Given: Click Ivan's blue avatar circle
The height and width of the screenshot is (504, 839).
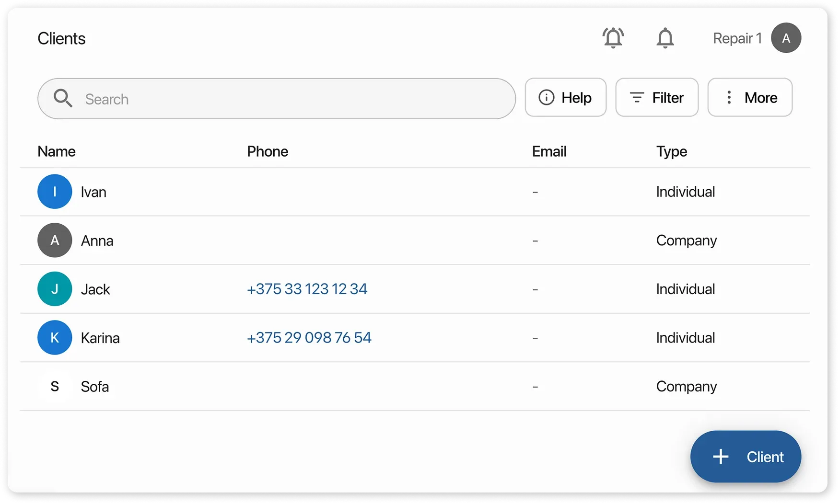Looking at the screenshot, I should coord(55,192).
